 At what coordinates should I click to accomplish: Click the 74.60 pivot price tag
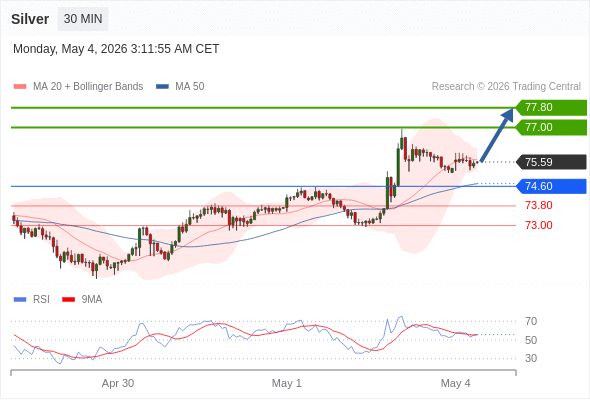tap(551, 186)
